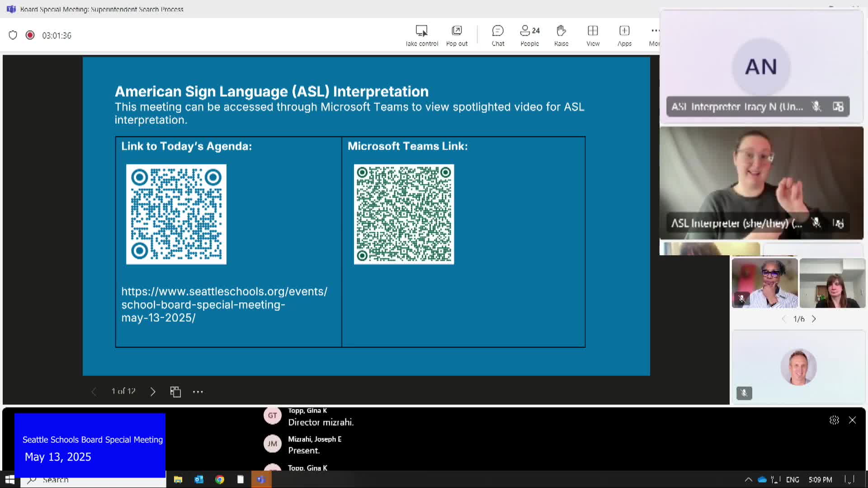This screenshot has height=488, width=868.
Task: Close the live captions panel
Action: tap(852, 420)
